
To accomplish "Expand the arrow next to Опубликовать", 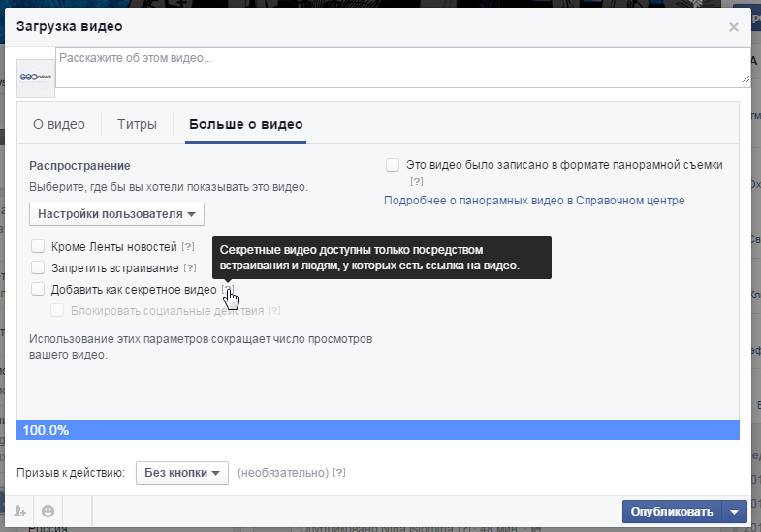I will tap(735, 512).
